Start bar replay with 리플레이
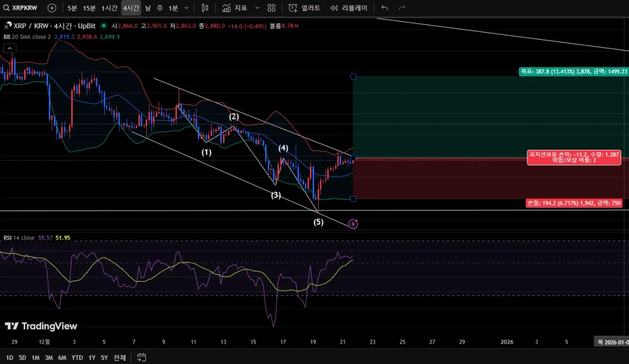This screenshot has width=629, height=364. click(x=349, y=8)
